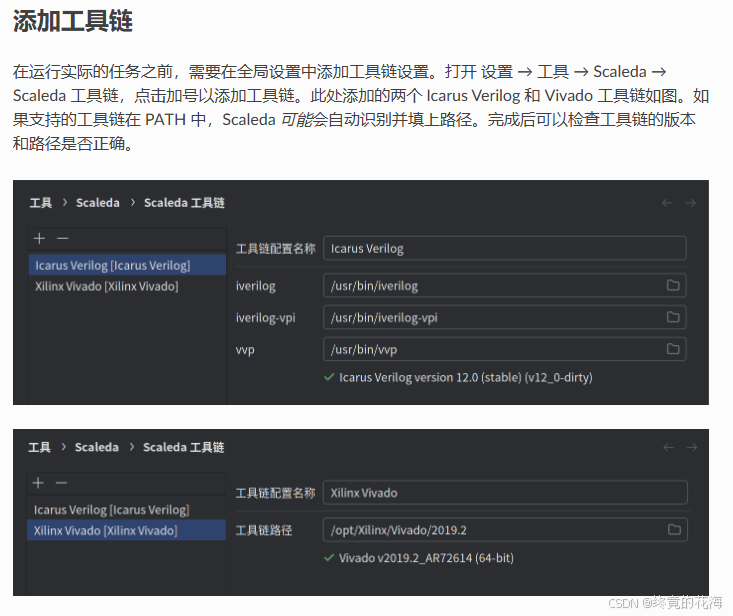733x616 pixels.
Task: Click the plus icon in the lower toolchain panel
Action: 38,483
